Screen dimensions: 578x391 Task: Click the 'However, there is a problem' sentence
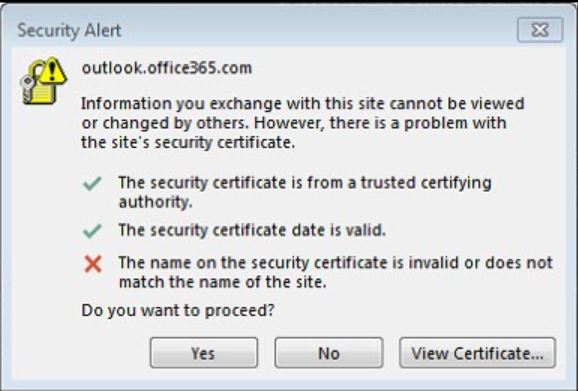294,133
